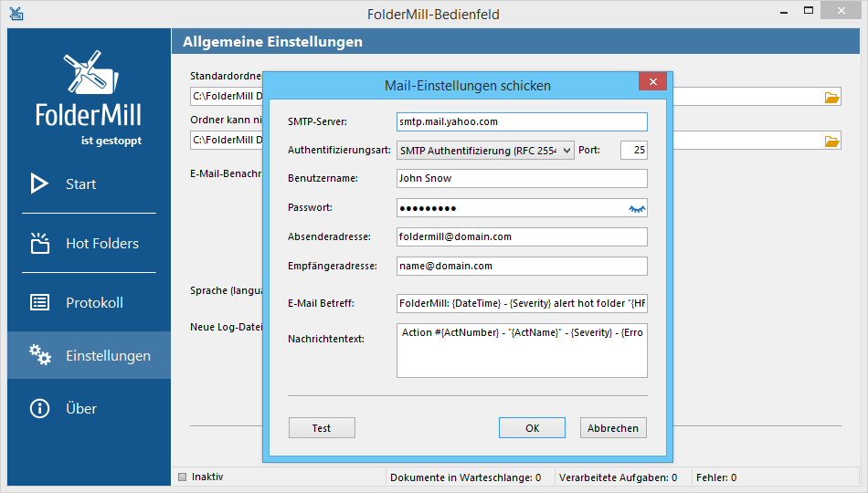
Task: Click the Port field
Action: (x=634, y=150)
